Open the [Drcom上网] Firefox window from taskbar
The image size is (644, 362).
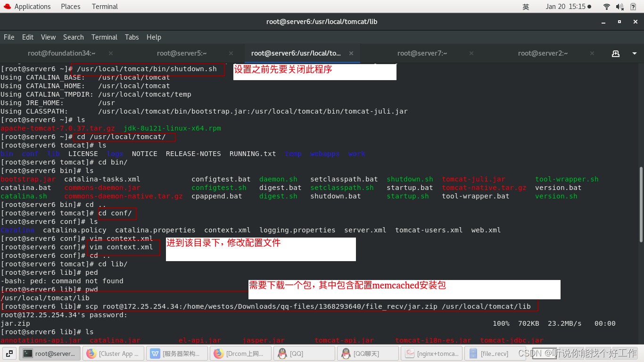tap(240, 353)
